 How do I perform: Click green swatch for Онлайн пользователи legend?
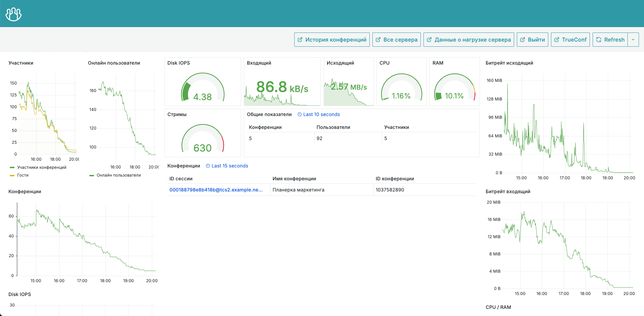tap(92, 175)
